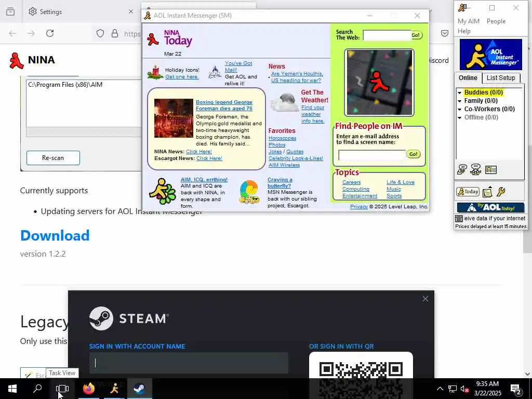The image size is (532, 399).
Task: Open the Steam taskbar icon
Action: click(139, 389)
